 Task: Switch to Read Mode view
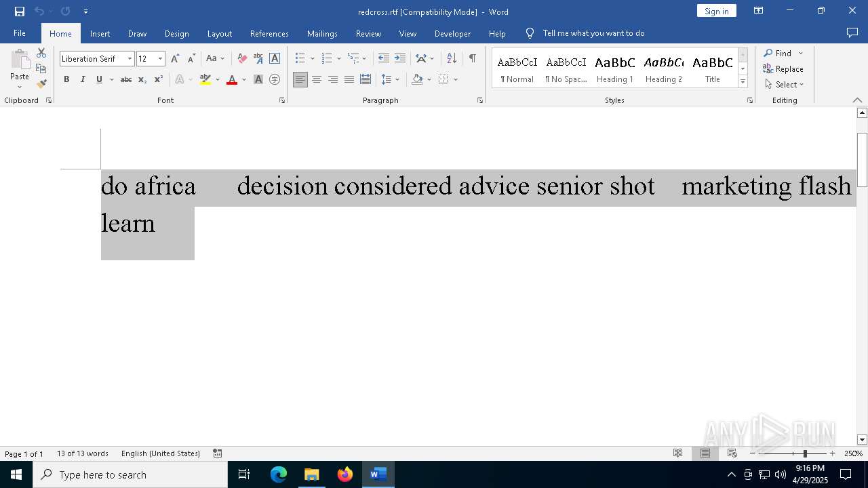(677, 453)
